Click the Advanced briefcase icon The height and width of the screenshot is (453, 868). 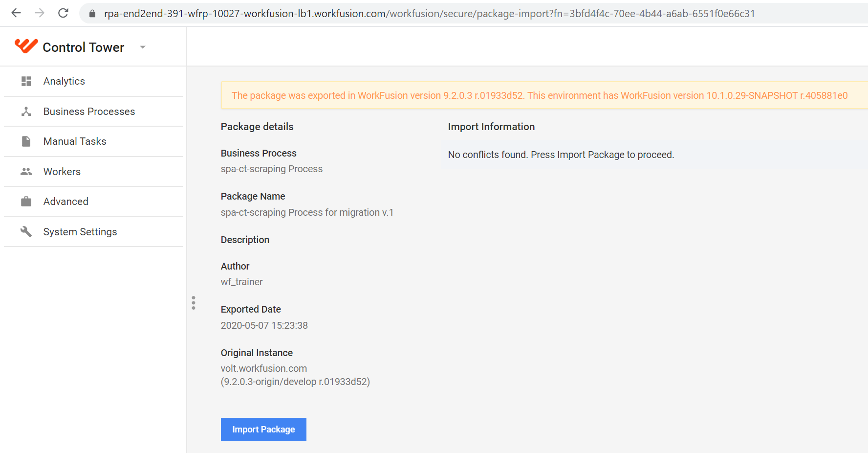coord(26,202)
